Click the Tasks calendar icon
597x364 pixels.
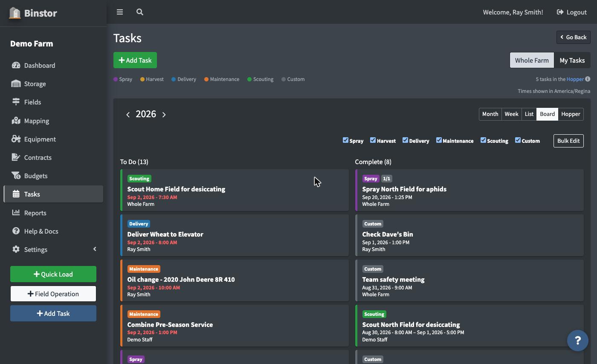pos(16,194)
